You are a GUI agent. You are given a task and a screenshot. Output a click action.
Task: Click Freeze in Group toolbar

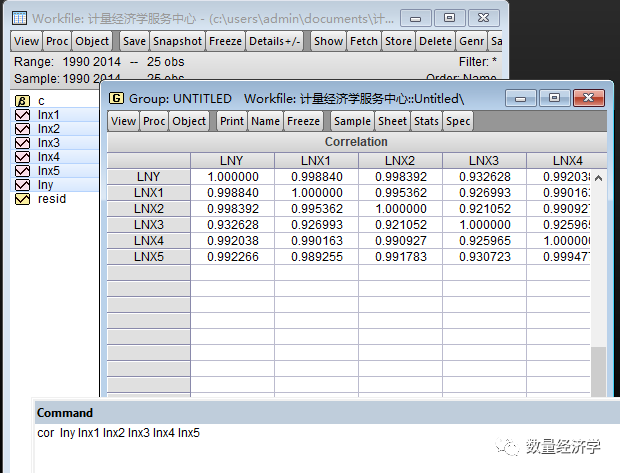[303, 121]
